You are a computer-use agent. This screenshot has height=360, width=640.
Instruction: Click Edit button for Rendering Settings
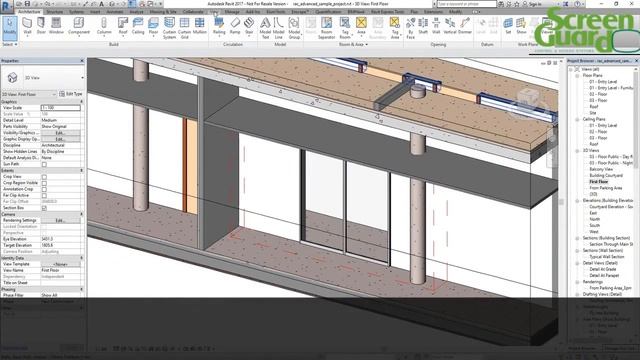tap(60, 220)
